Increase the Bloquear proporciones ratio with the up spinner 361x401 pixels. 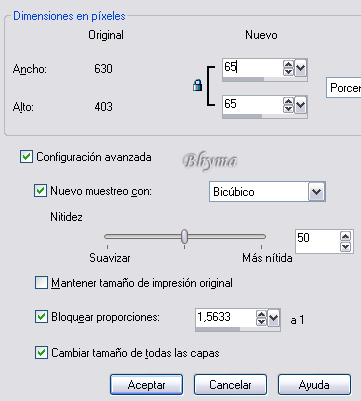[261, 314]
